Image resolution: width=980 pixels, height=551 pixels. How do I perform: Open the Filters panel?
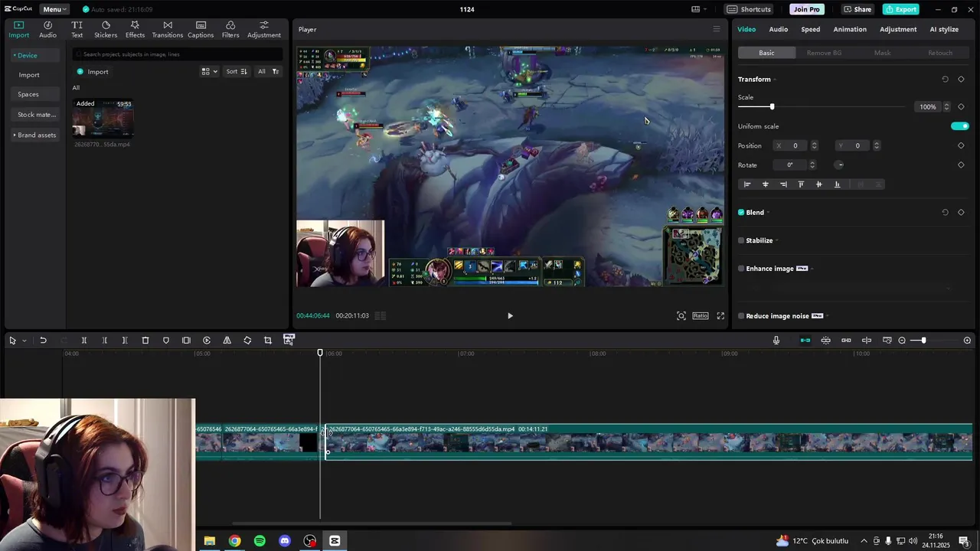(x=230, y=30)
